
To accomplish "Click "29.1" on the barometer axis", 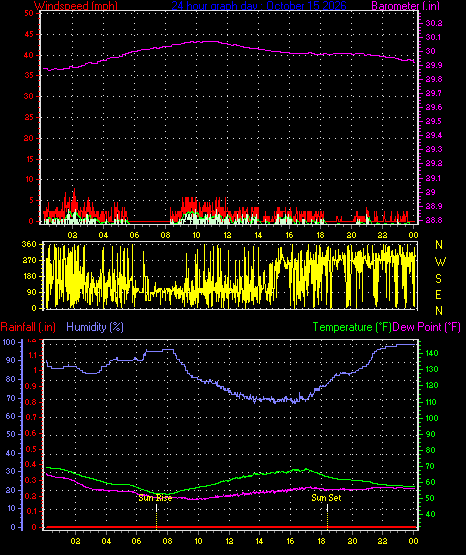I will coord(433,178).
